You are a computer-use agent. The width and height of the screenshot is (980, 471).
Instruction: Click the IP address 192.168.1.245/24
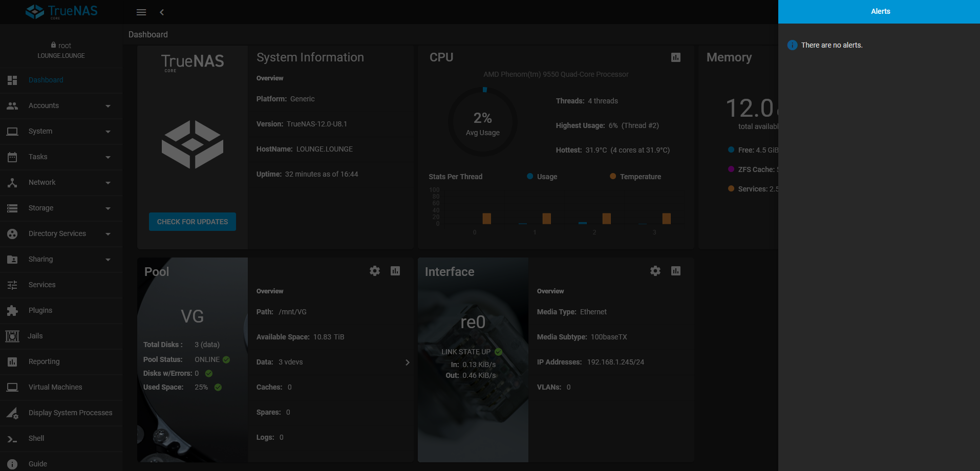[x=615, y=362]
